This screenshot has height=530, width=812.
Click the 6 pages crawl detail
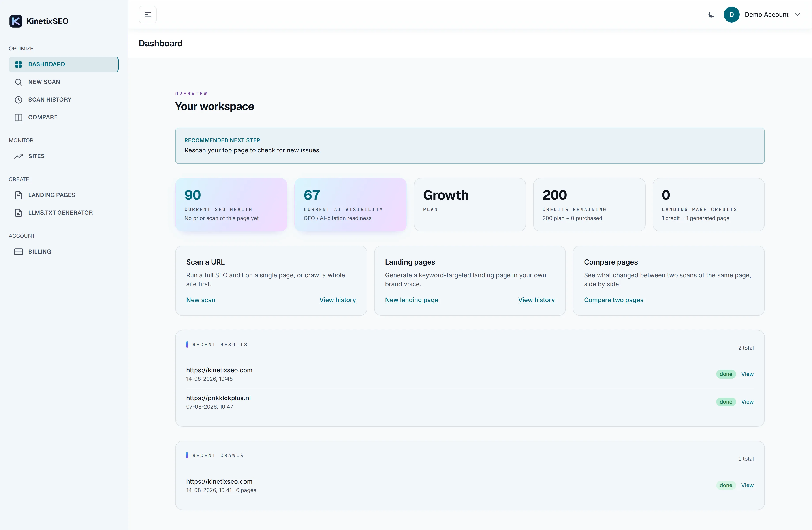[246, 490]
